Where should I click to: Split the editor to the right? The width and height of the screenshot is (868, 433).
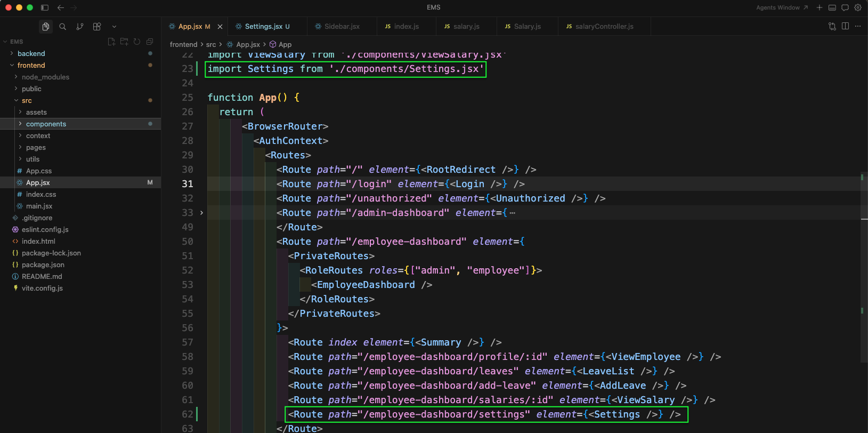(845, 26)
